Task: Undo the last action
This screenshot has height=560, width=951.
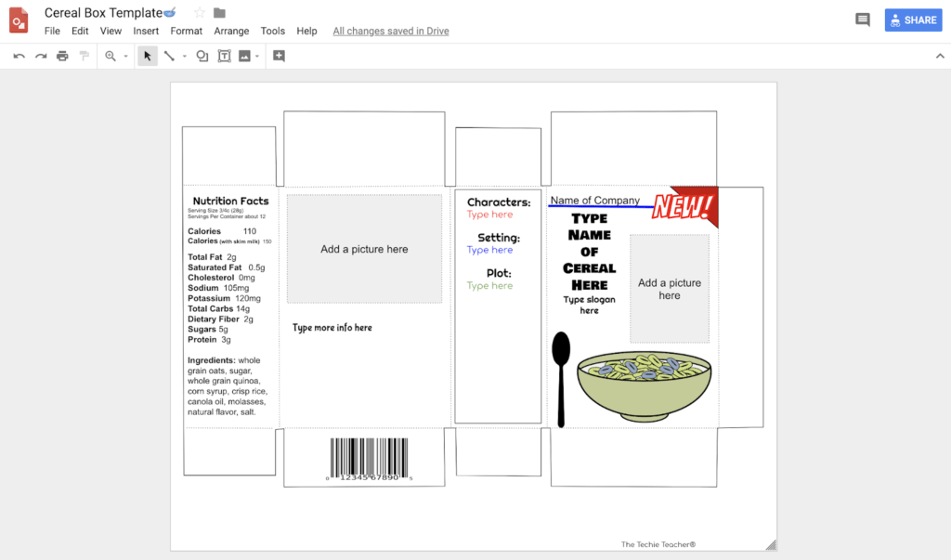Action: pos(18,56)
